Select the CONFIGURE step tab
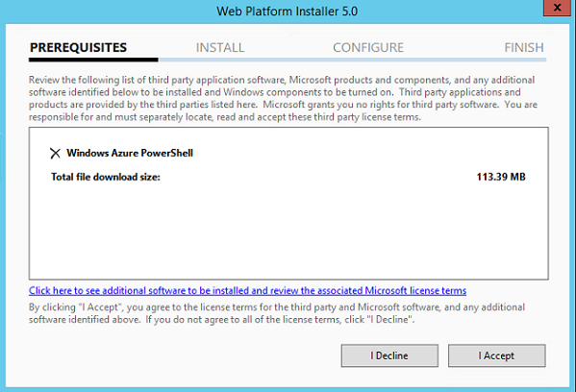This screenshot has height=392, width=576. click(x=368, y=47)
